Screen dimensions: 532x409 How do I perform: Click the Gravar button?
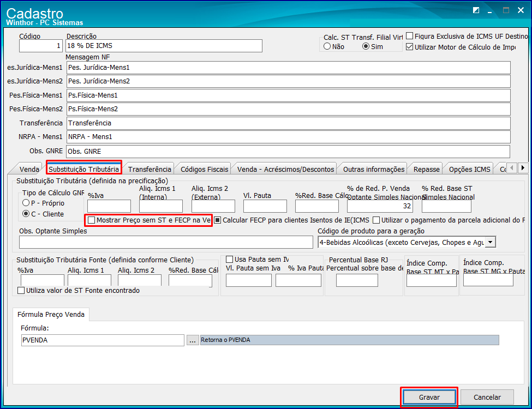[x=429, y=397]
